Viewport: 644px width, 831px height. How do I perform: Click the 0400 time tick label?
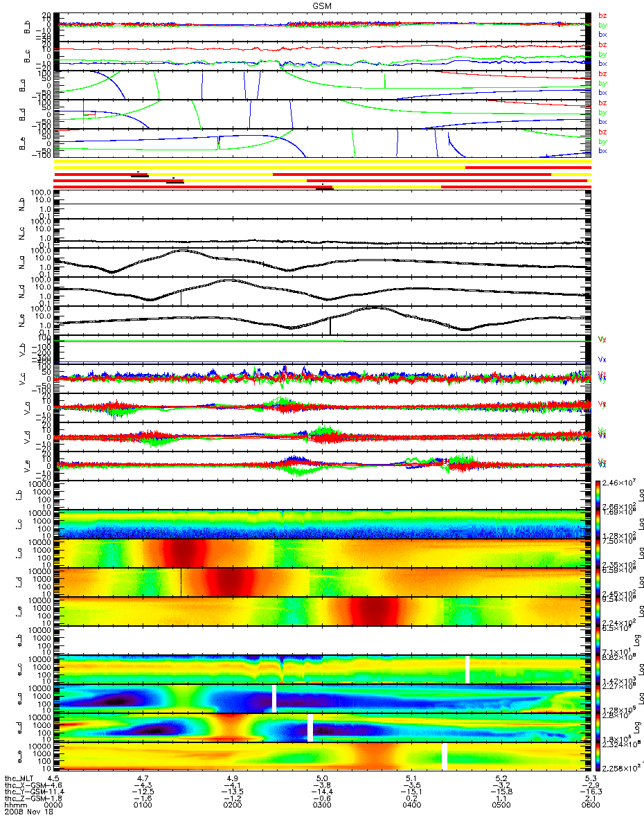(411, 805)
